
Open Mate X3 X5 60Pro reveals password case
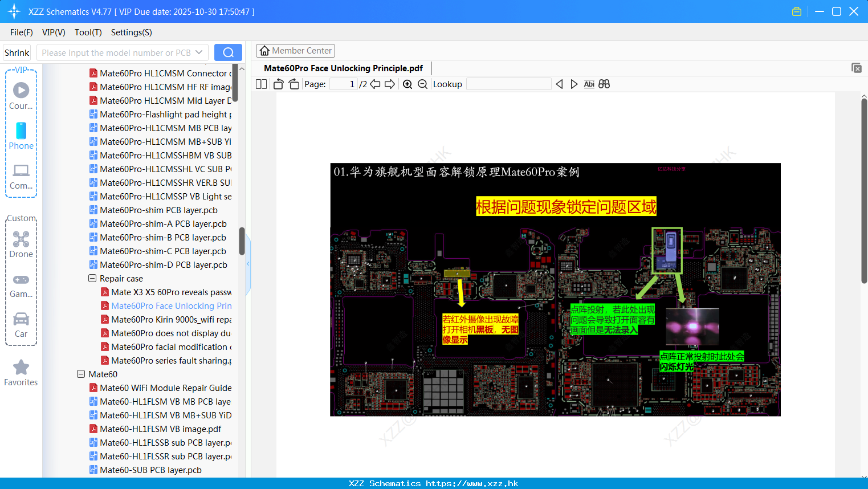pyautogui.click(x=166, y=292)
